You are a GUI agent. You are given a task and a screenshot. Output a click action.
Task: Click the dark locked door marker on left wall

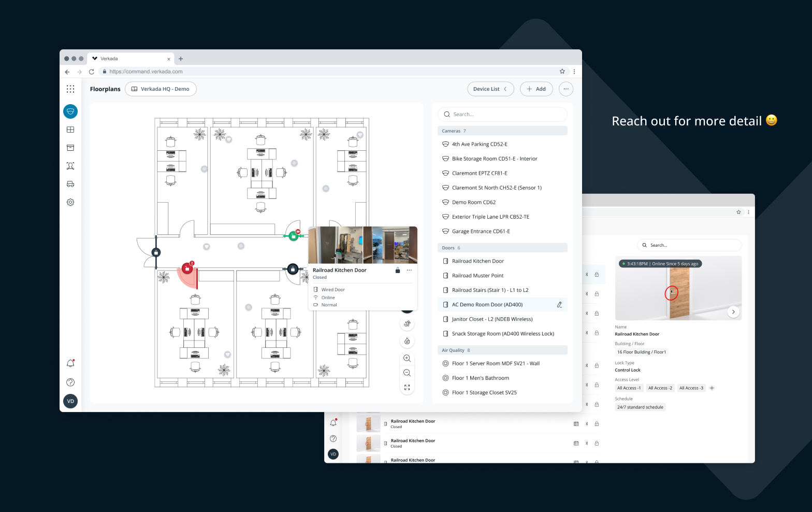[x=156, y=252]
